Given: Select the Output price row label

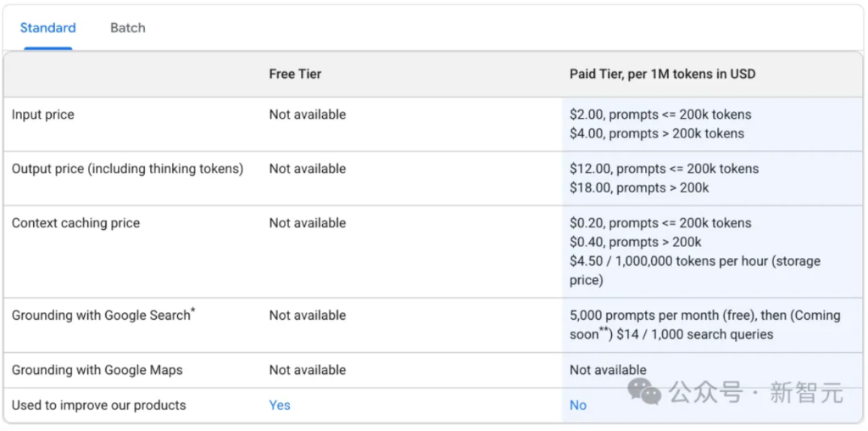Looking at the screenshot, I should coord(127,169).
